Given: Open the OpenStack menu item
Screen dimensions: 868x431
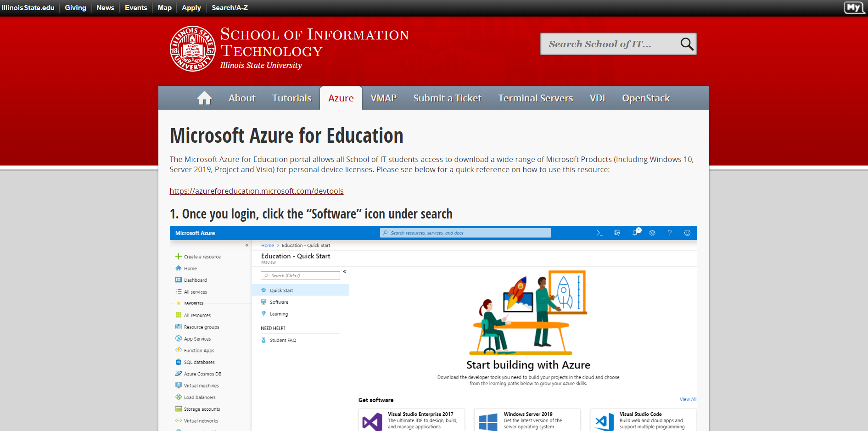Looking at the screenshot, I should tap(646, 98).
